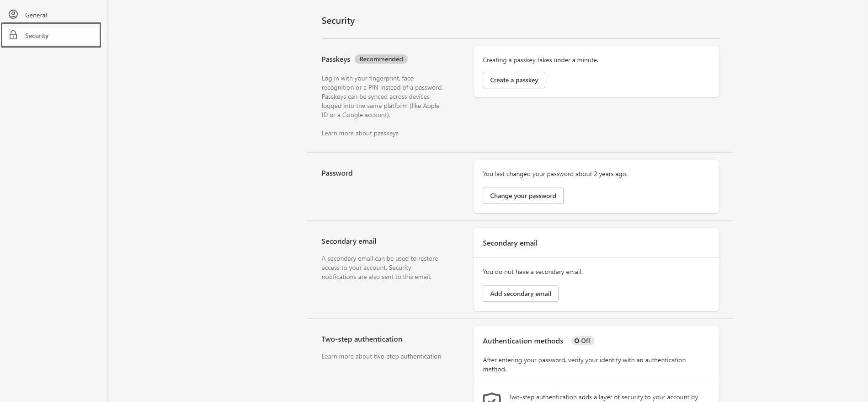The width and height of the screenshot is (868, 402).
Task: Select the Password section label
Action: tap(337, 173)
